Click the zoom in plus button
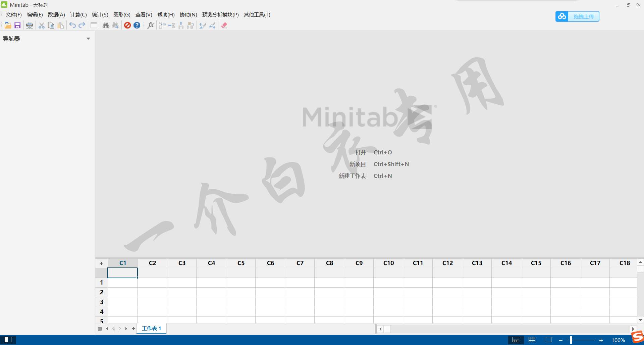The width and height of the screenshot is (644, 345). point(601,340)
